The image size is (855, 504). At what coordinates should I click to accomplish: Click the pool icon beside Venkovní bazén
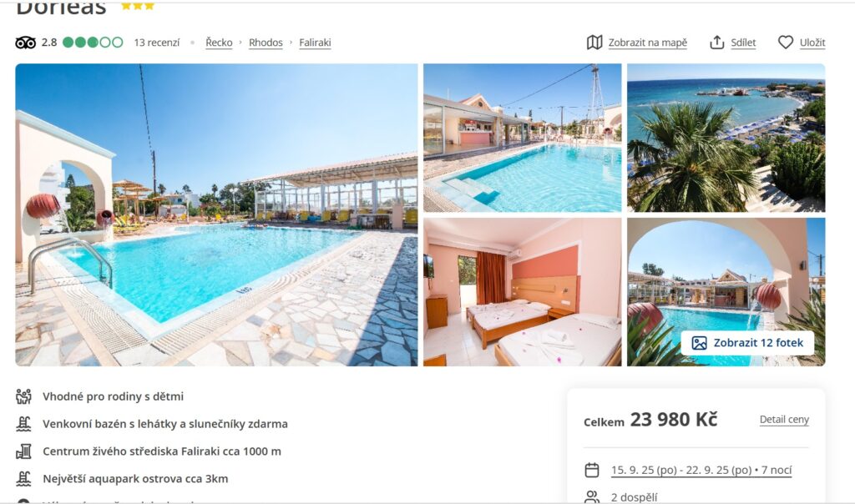[x=23, y=424]
